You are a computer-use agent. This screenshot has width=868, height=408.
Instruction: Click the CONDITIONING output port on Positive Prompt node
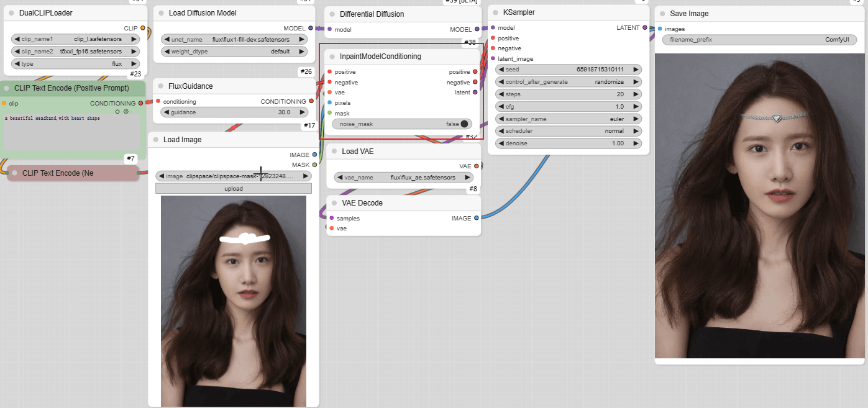click(x=140, y=103)
